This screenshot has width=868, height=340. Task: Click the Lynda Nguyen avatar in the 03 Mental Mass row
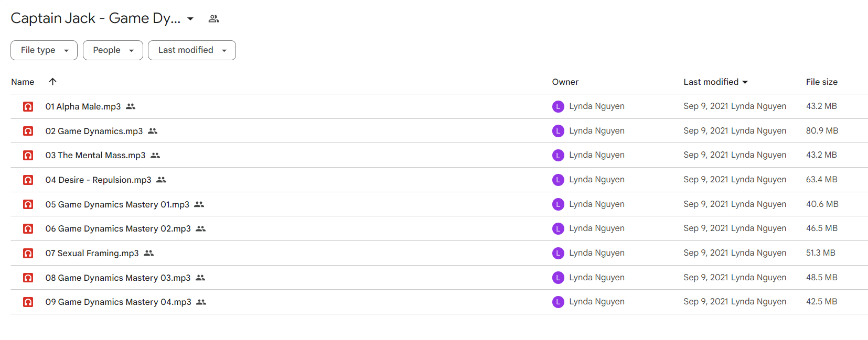tap(558, 155)
